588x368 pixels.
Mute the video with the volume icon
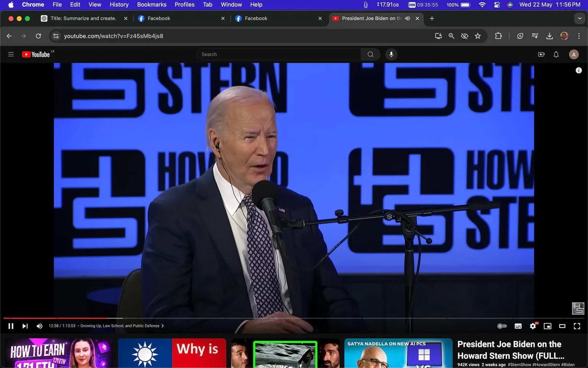coord(39,326)
